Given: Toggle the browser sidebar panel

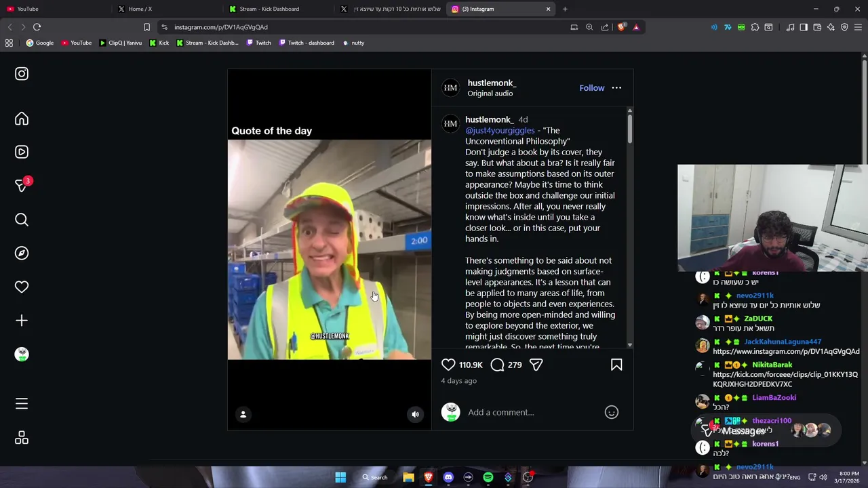Looking at the screenshot, I should (804, 27).
